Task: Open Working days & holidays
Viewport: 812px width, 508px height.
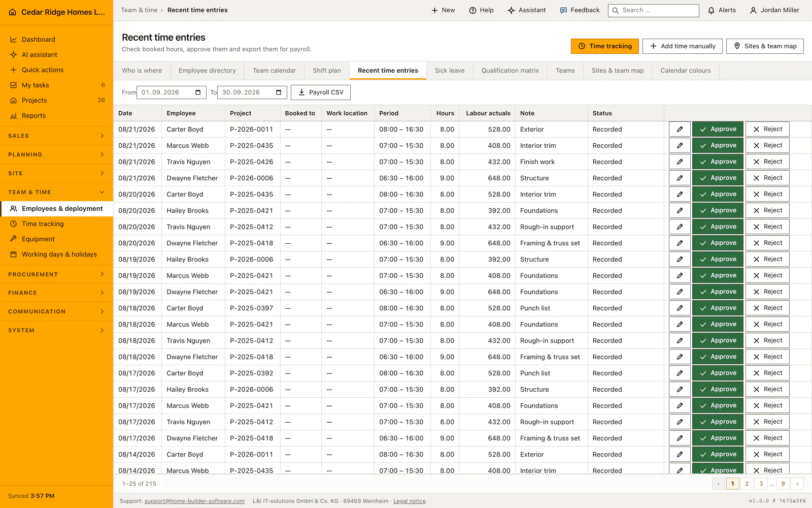Action: [56, 254]
